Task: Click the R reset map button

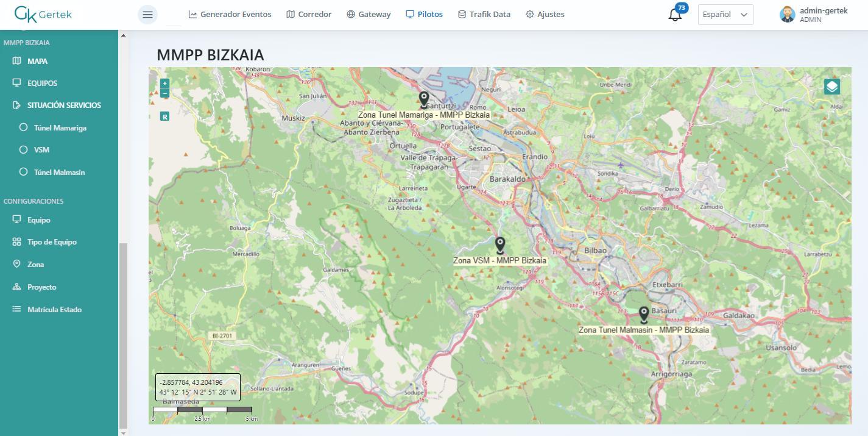Action: (164, 116)
